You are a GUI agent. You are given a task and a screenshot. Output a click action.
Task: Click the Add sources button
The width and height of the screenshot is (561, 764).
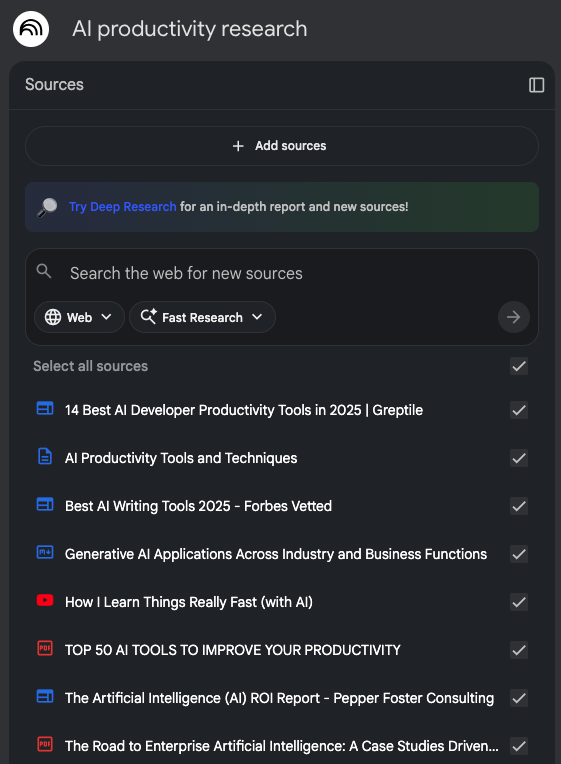pyautogui.click(x=282, y=146)
